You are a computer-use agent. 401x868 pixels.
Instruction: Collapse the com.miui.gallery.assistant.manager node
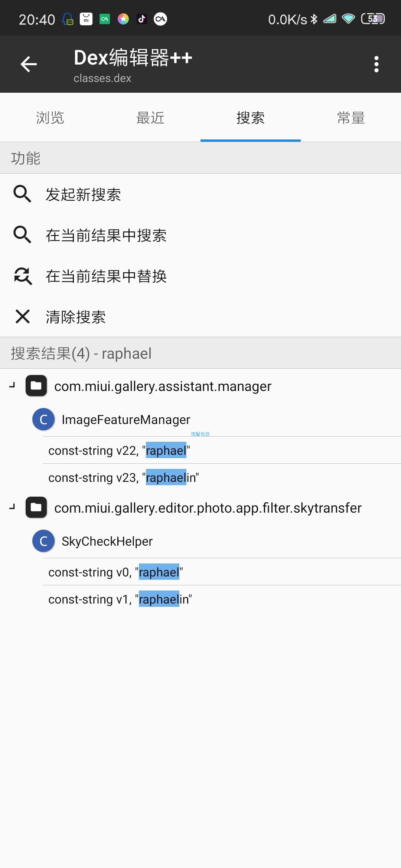point(12,385)
